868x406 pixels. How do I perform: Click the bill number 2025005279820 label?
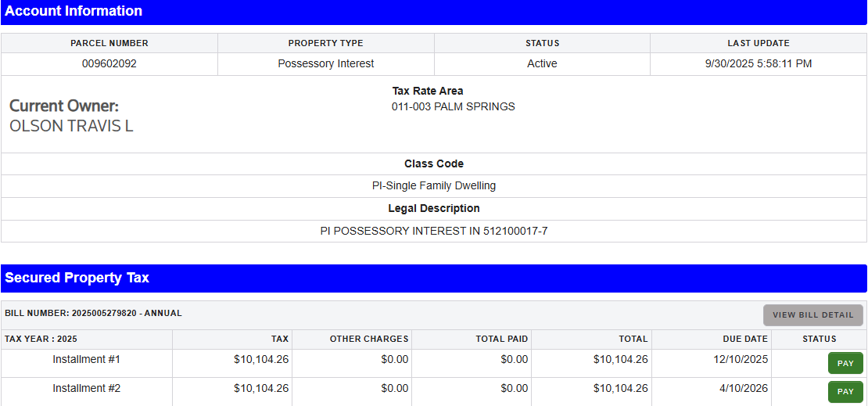(x=93, y=313)
